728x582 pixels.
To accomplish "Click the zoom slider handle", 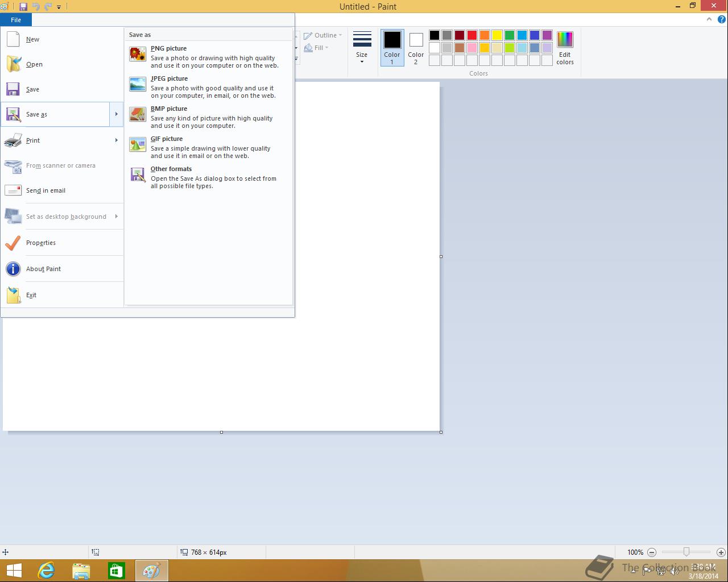I will pyautogui.click(x=686, y=552).
